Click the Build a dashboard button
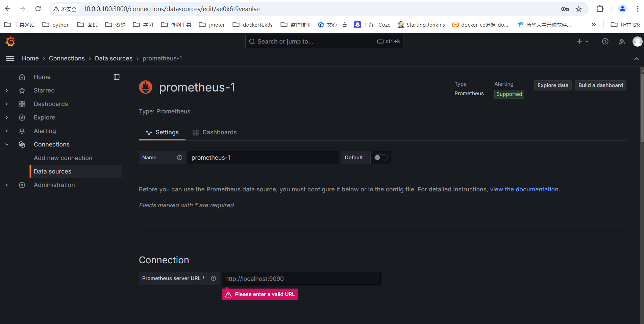This screenshot has height=324, width=644. (601, 85)
